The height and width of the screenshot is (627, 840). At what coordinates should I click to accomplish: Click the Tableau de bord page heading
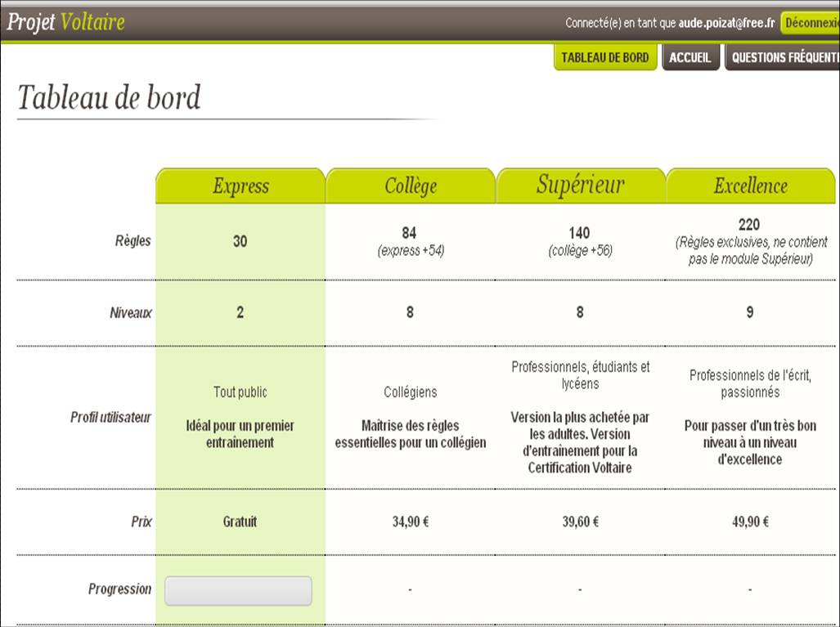110,97
